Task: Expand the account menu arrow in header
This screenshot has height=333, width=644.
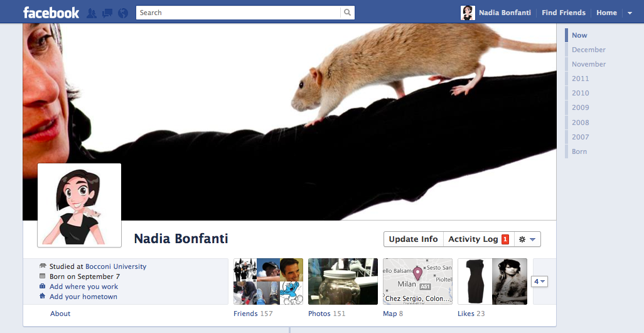Action: coord(630,13)
